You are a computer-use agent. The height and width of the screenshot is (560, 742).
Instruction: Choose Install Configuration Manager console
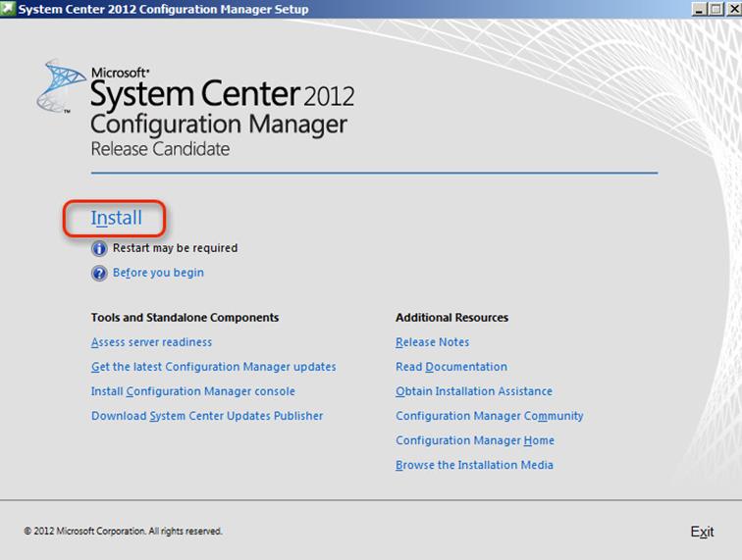point(192,391)
